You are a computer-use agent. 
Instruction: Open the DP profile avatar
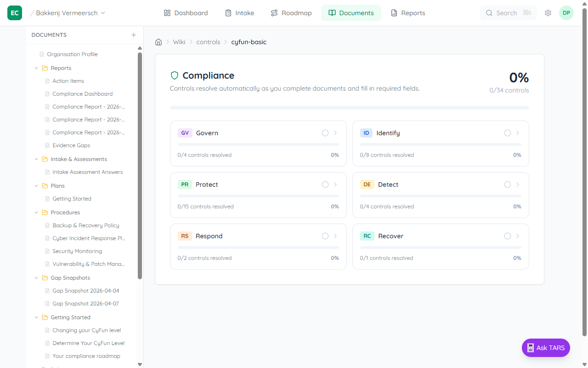click(566, 13)
